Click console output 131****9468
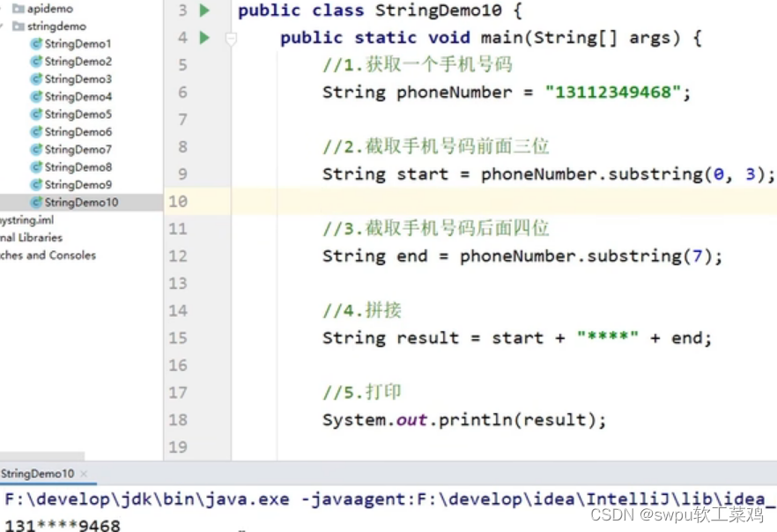This screenshot has height=532, width=777. pos(63,525)
